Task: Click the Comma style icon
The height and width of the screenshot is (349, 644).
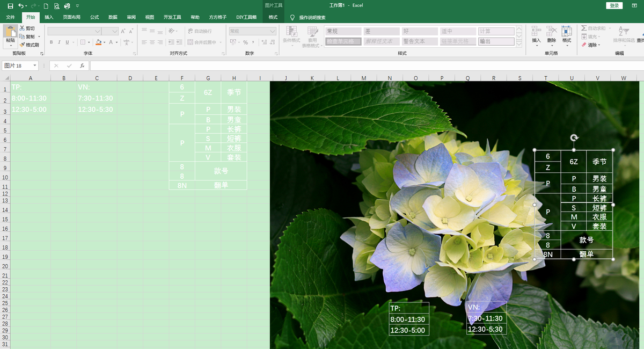Action: click(253, 42)
